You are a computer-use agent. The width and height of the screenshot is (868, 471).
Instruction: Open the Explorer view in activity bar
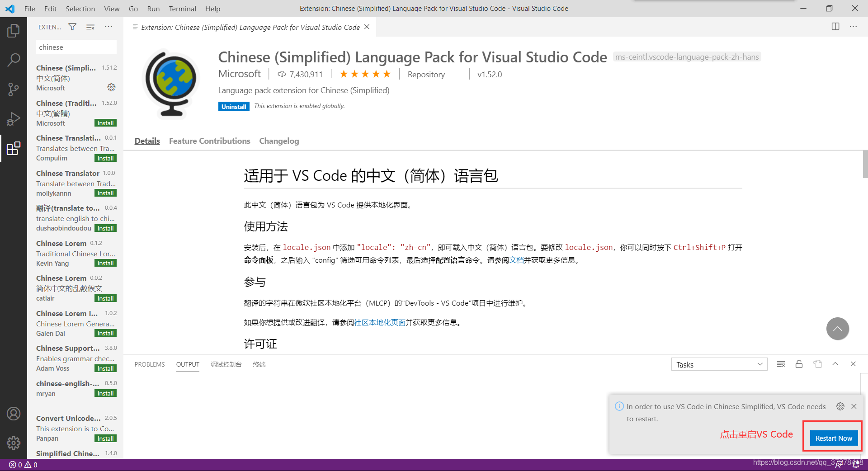pos(14,31)
